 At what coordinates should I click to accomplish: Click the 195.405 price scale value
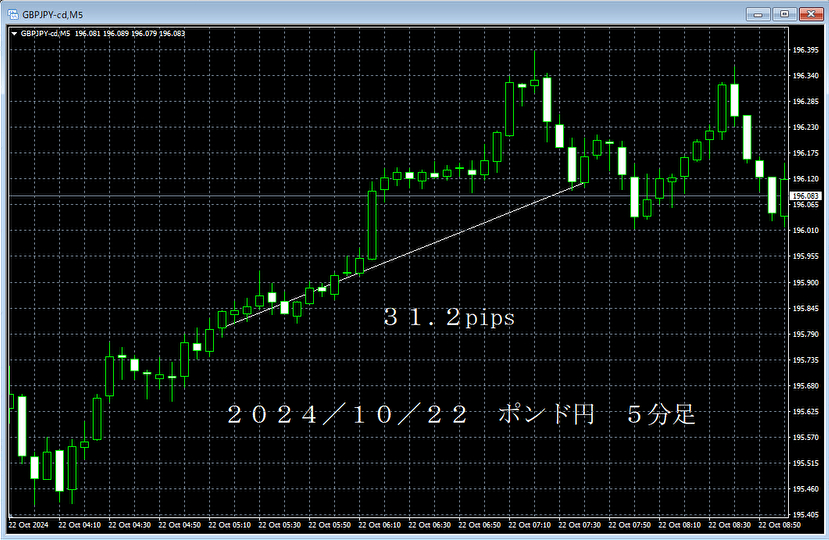[x=805, y=515]
